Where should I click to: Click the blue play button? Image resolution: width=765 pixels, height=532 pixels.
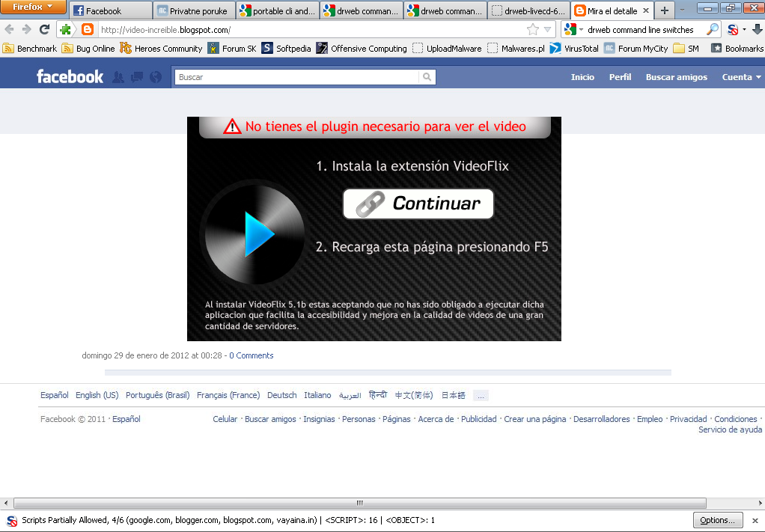pyautogui.click(x=258, y=234)
